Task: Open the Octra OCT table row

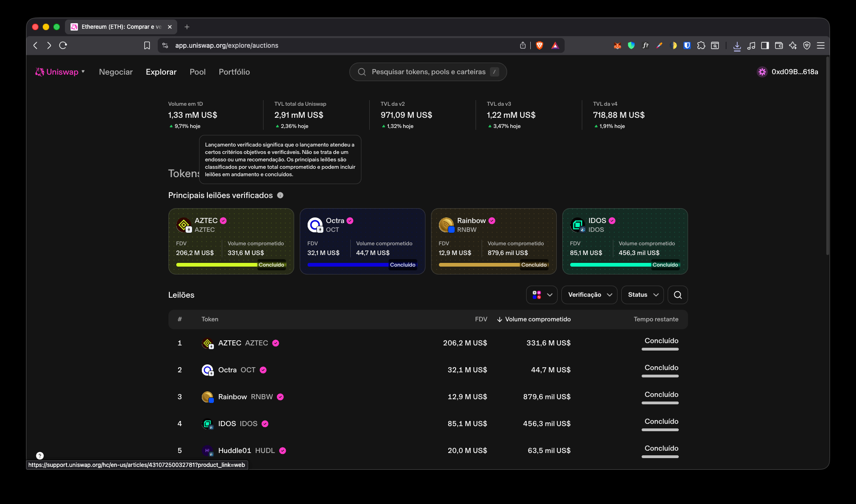Action: pyautogui.click(x=428, y=370)
